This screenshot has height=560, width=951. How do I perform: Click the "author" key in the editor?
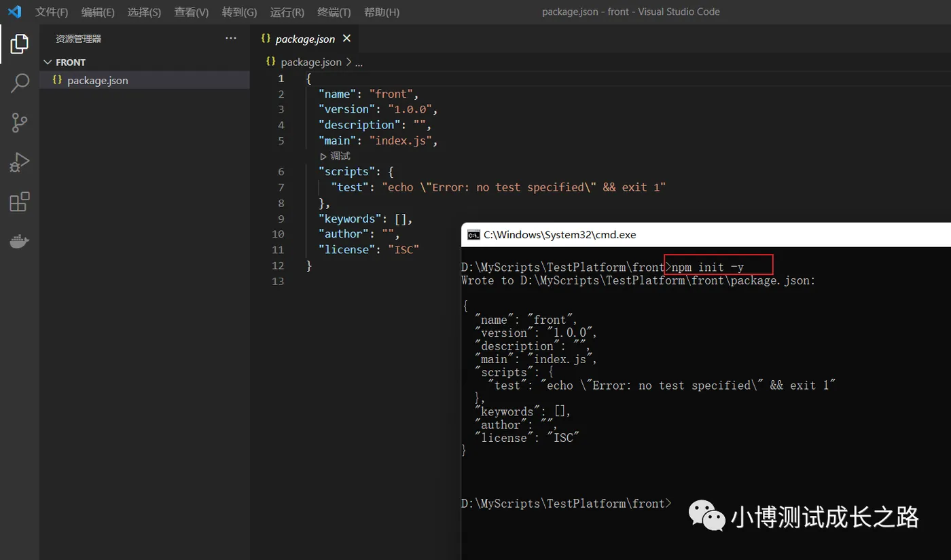(x=344, y=234)
